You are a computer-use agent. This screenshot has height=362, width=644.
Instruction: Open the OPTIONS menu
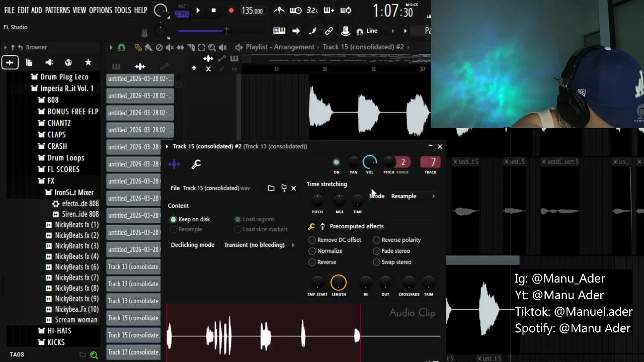pos(100,10)
